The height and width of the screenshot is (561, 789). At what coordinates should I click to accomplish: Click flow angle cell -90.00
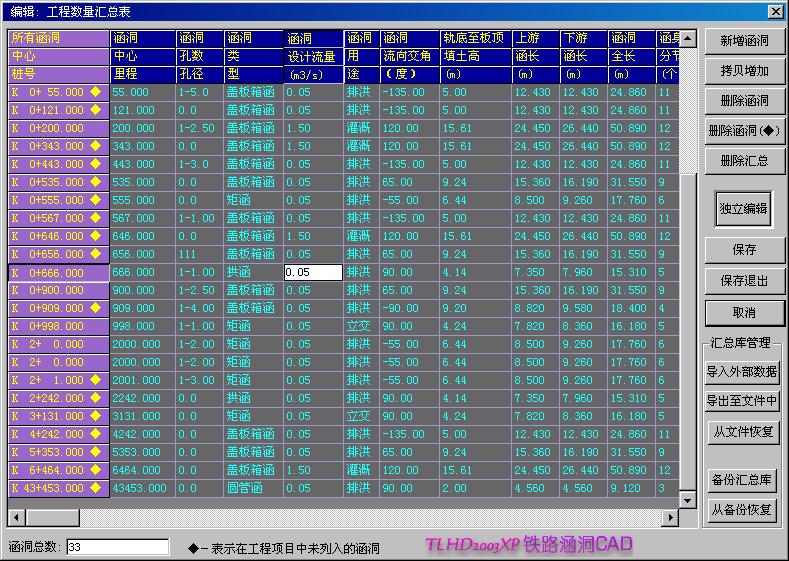(x=409, y=308)
